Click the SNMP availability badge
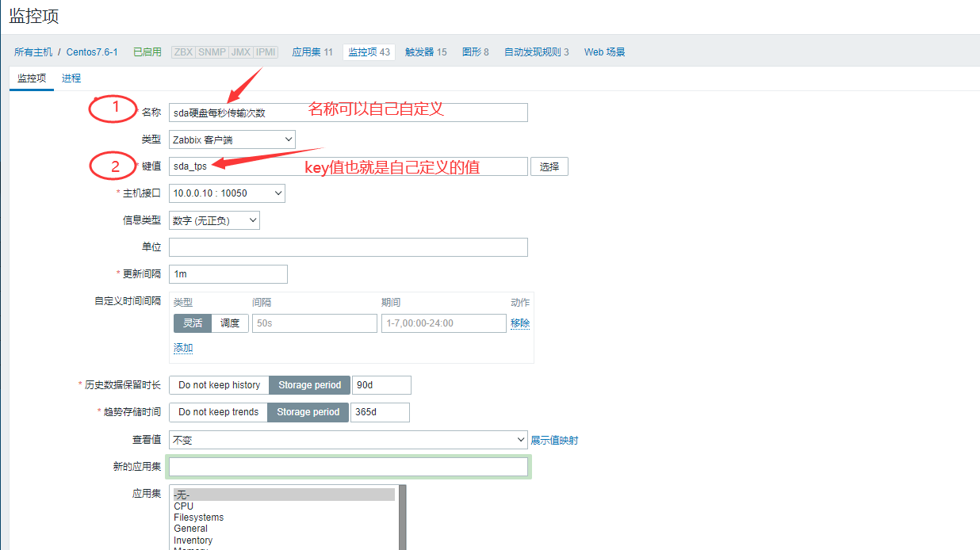 click(x=212, y=52)
